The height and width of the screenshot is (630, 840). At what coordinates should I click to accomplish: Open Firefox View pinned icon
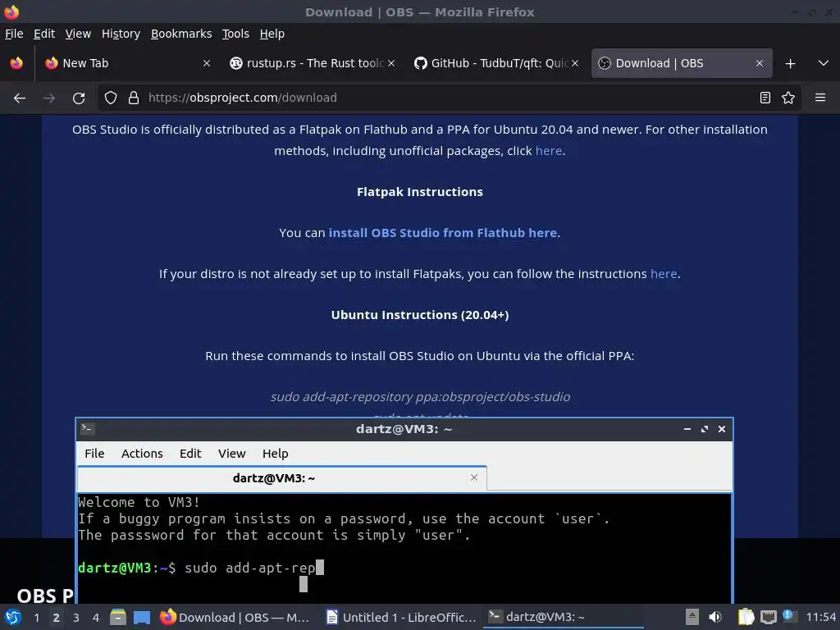pos(16,63)
